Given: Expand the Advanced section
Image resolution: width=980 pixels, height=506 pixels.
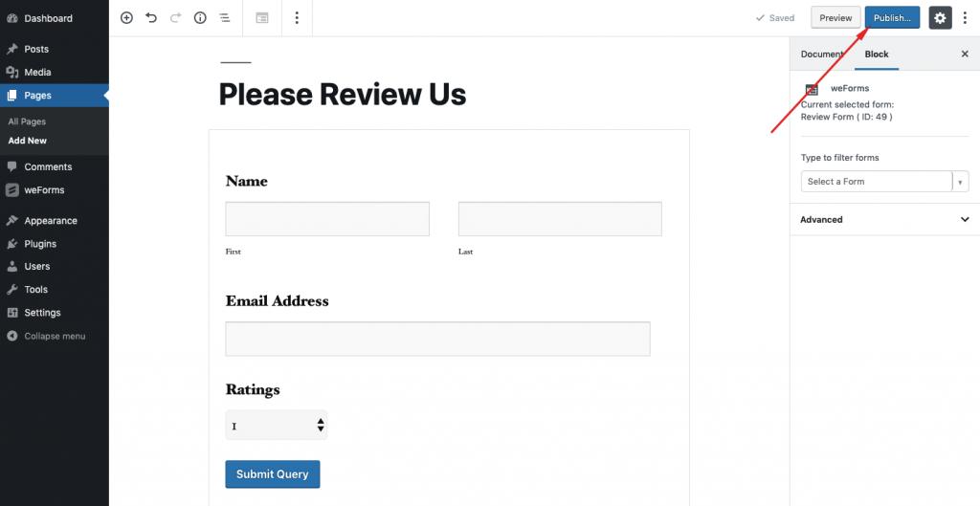Looking at the screenshot, I should click(884, 220).
